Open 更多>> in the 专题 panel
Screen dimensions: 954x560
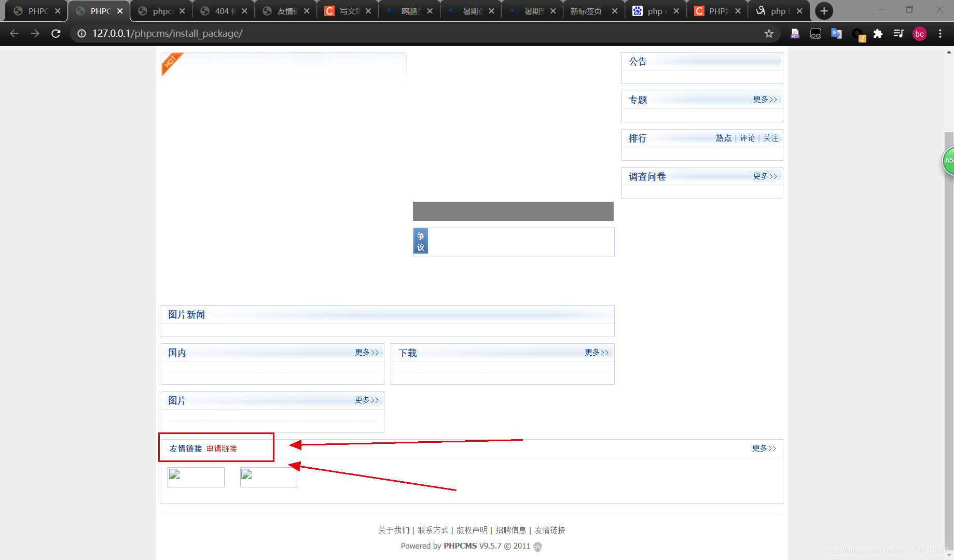point(765,100)
